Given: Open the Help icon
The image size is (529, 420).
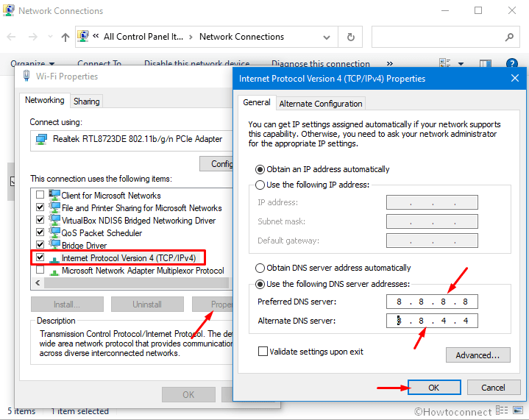Looking at the screenshot, I should coord(512,63).
